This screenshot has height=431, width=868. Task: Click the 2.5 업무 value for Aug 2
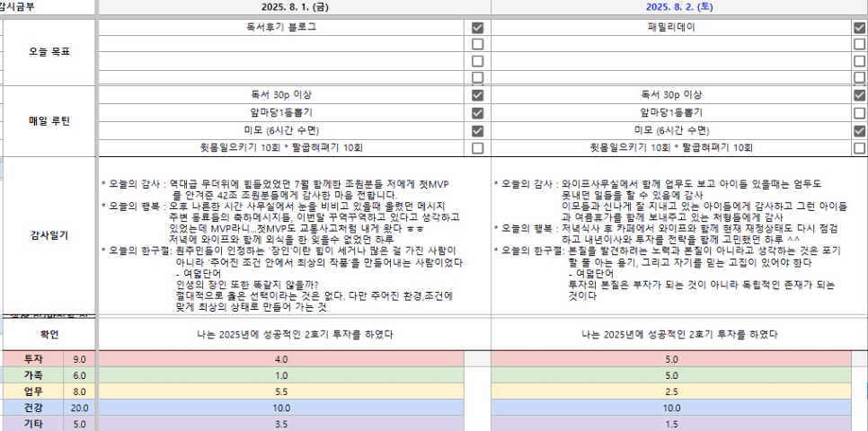click(x=671, y=391)
